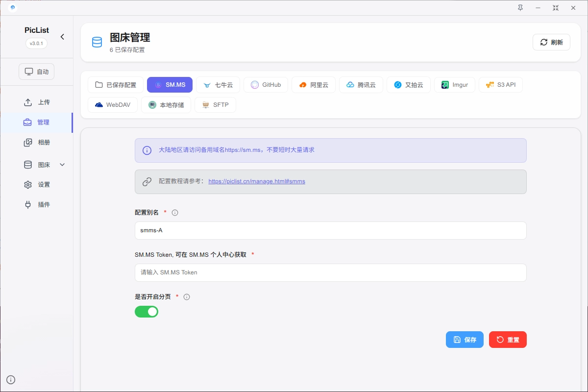Open 设置 settings in the sidebar
The height and width of the screenshot is (392, 588).
tap(37, 185)
